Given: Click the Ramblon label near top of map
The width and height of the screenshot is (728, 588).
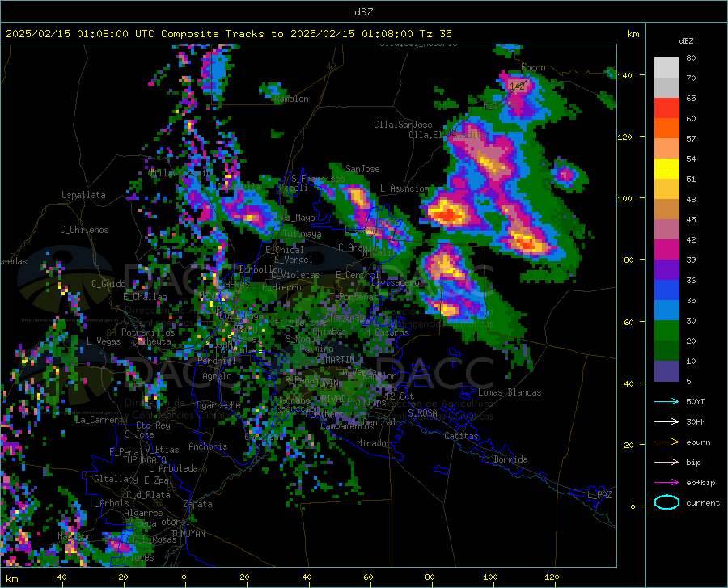Looking at the screenshot, I should pos(291,99).
